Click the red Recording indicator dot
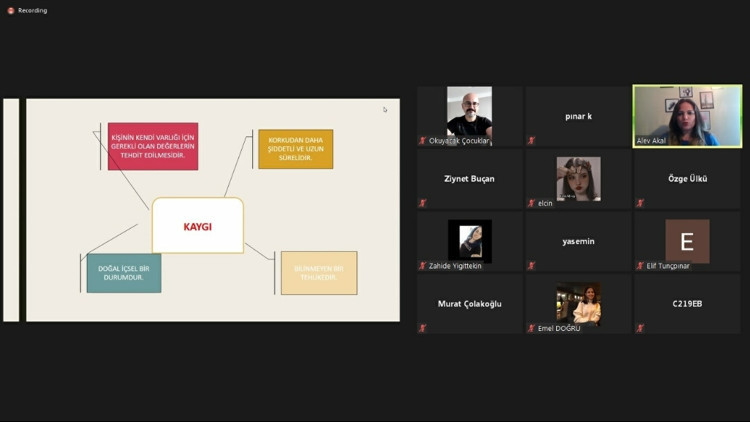Viewport: 750px width, 422px height. tap(11, 11)
